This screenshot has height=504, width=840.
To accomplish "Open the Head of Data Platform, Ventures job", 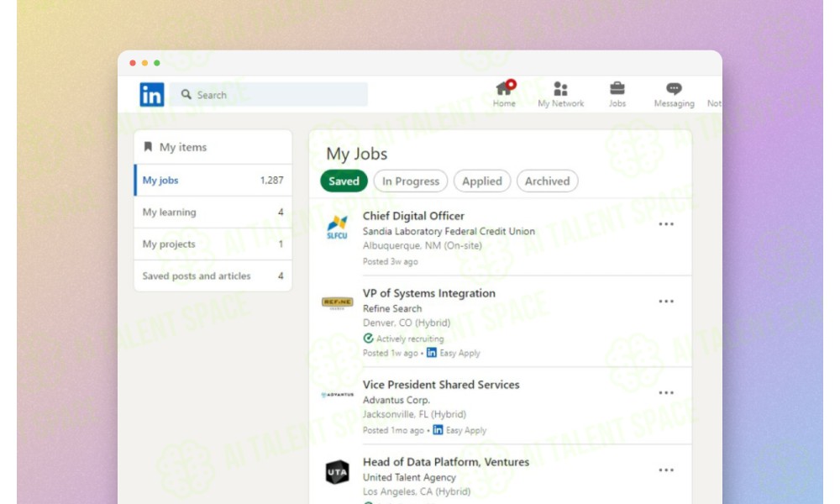I will pos(446,462).
